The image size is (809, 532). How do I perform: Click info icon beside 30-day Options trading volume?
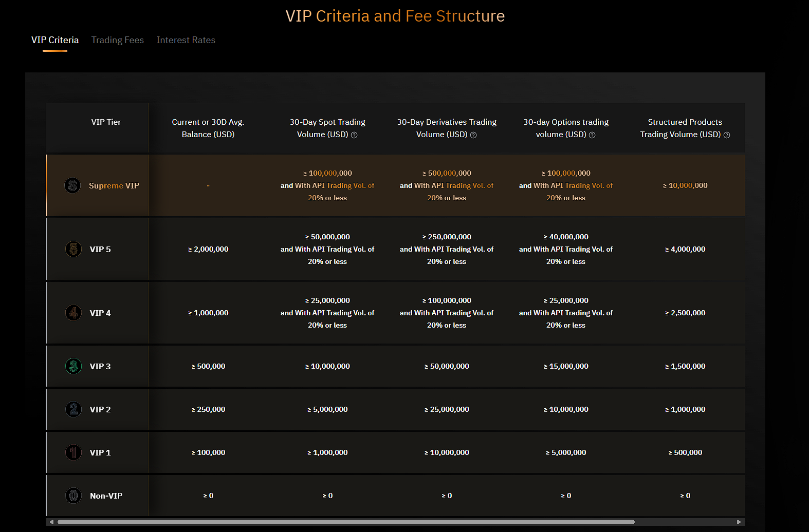point(592,135)
